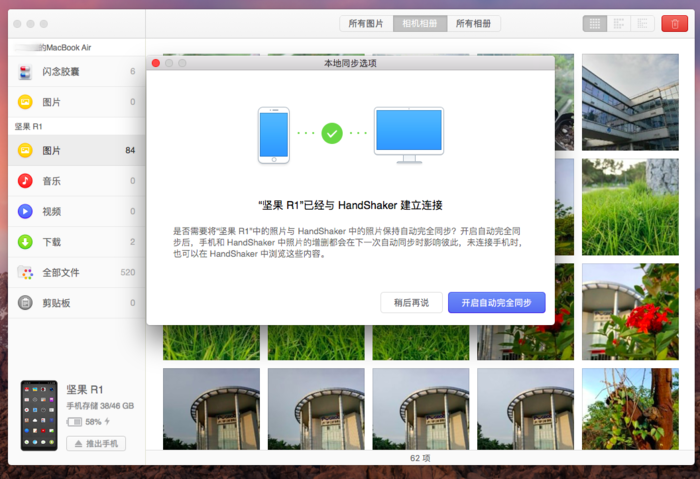Open glass building photo thumbnail
Image resolution: width=700 pixels, height=479 pixels.
[630, 102]
